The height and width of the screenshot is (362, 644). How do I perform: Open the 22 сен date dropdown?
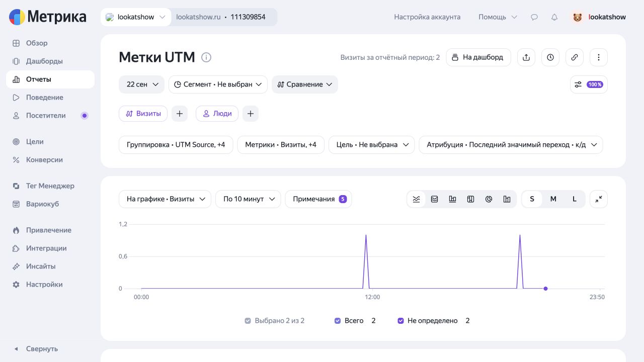[142, 84]
